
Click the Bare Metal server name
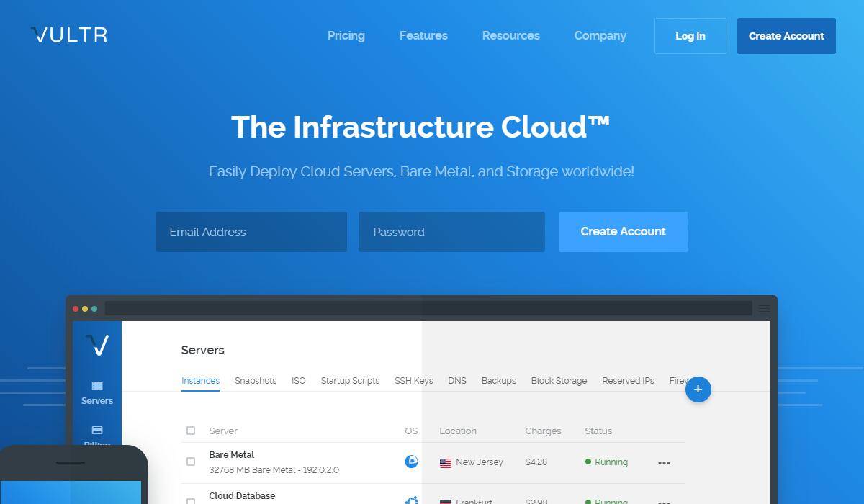[231, 455]
